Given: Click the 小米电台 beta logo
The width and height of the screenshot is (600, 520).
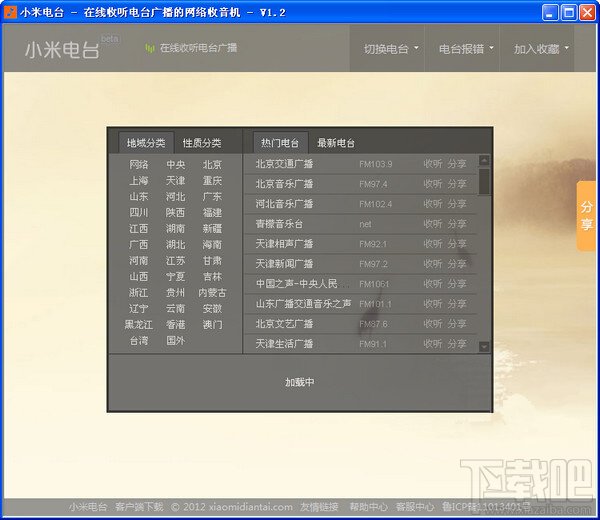Looking at the screenshot, I should click(72, 48).
